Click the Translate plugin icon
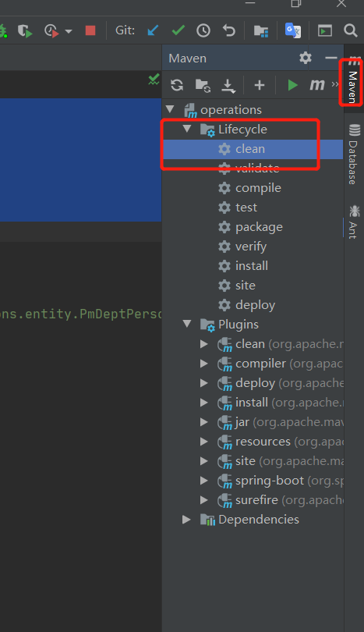 pyautogui.click(x=293, y=30)
